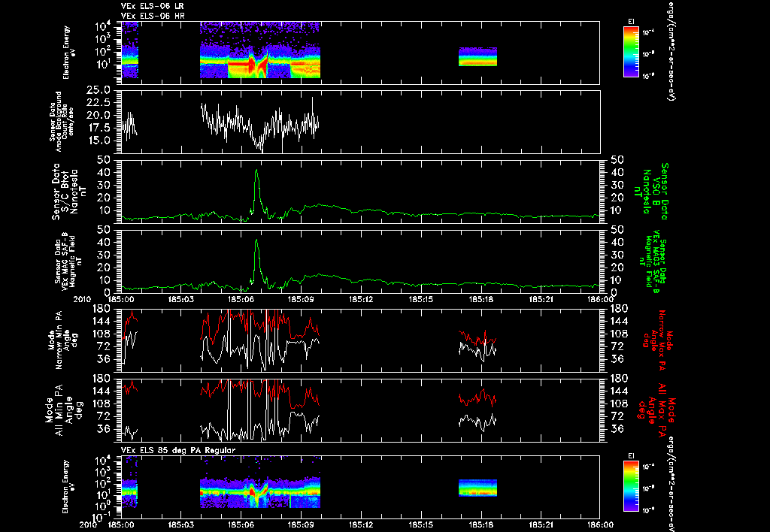Click the white "VEx MAG SAF-B Magnetic Field" axis label
770x532 pixels.
click(68, 261)
